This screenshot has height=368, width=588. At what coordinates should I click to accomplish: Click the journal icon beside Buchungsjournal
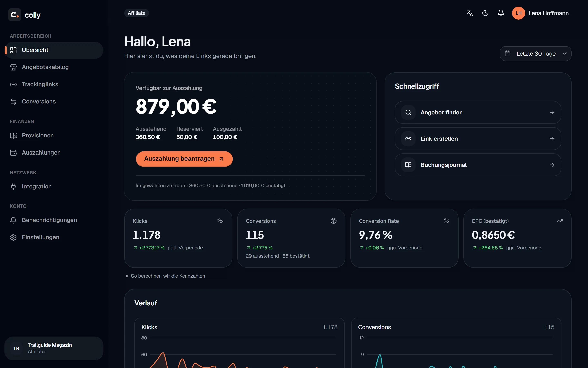click(x=408, y=165)
